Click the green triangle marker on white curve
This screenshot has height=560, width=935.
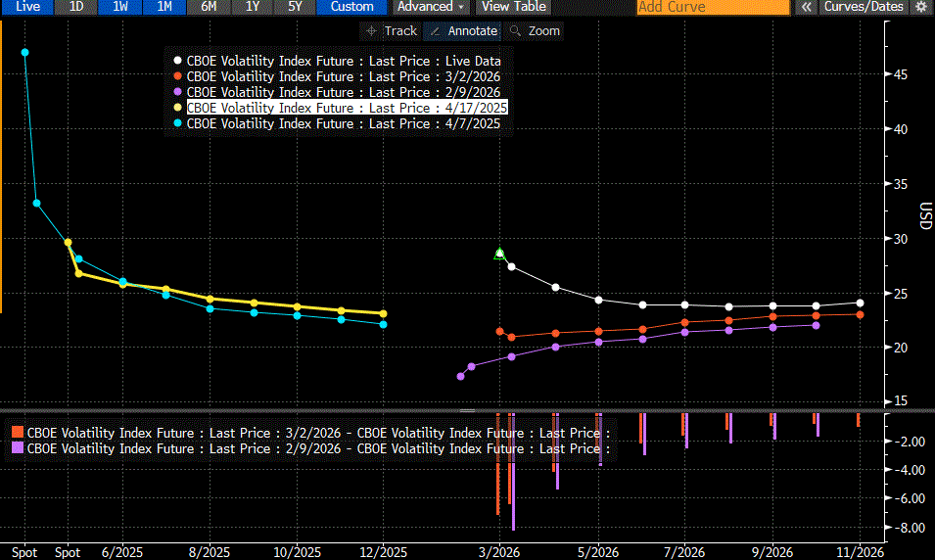point(499,255)
